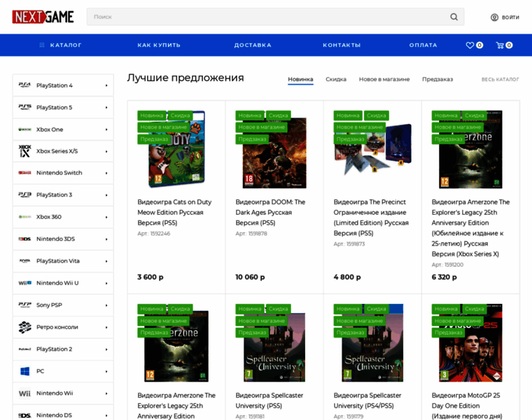Click the PlayStation 2 logo icon
Viewport: 532px width, 420px height.
[x=24, y=349]
